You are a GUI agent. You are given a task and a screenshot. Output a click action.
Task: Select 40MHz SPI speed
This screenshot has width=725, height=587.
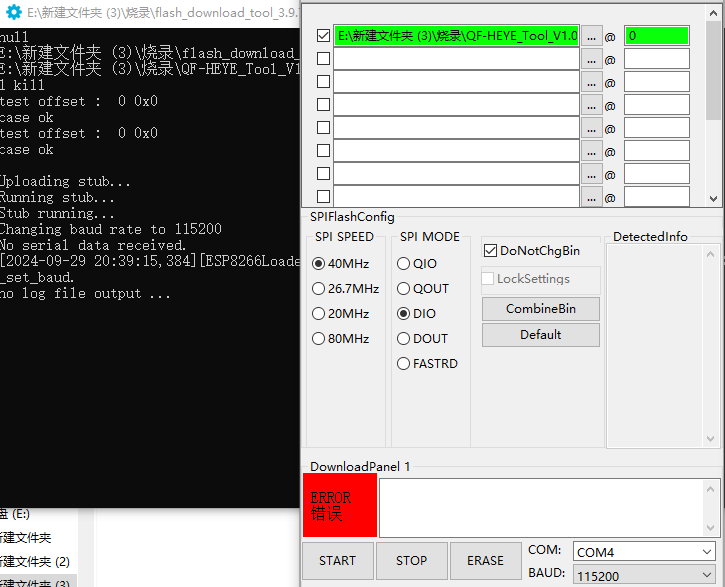pos(341,264)
